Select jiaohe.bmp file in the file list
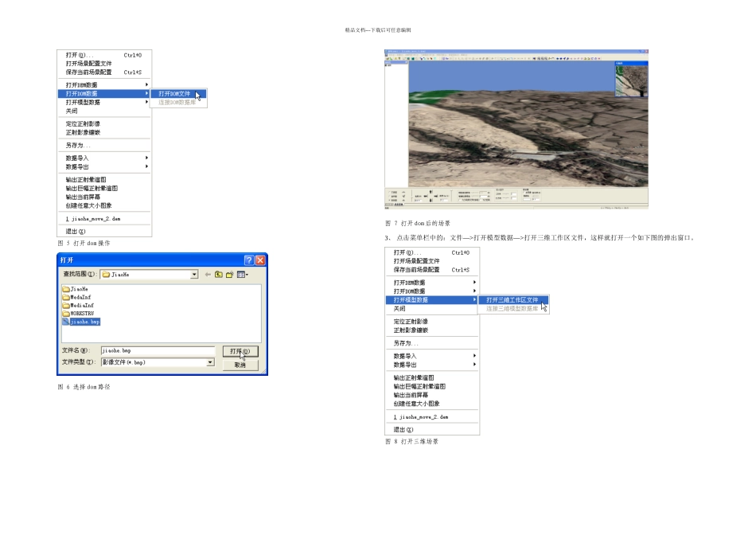 [81, 322]
